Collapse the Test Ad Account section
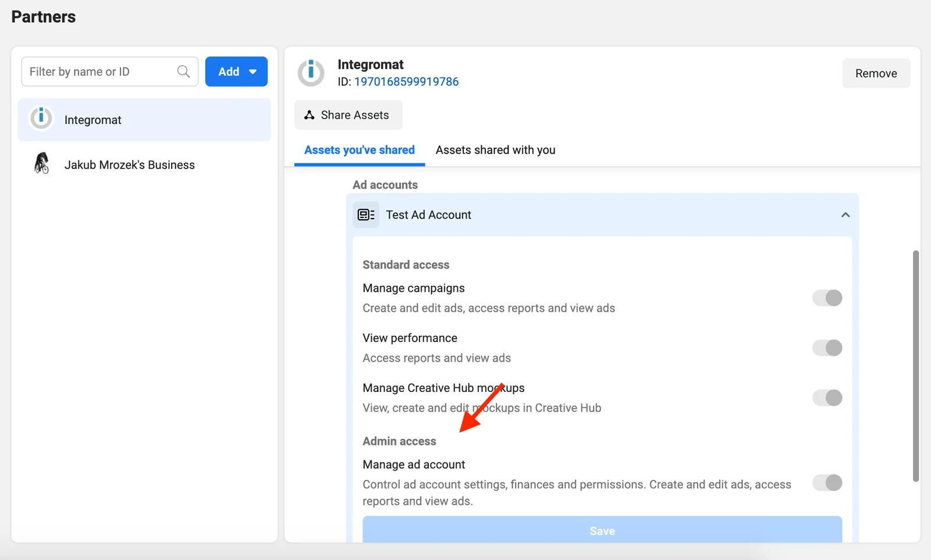The image size is (931, 560). click(845, 215)
